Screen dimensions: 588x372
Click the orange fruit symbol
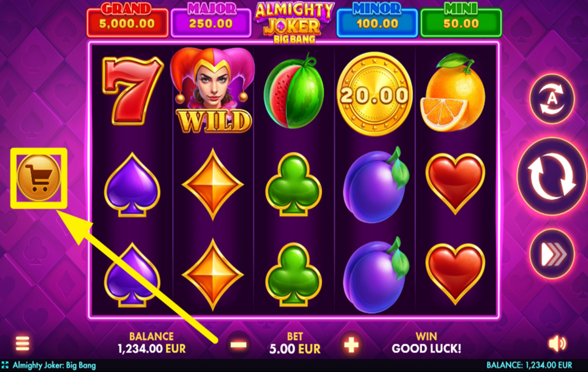point(453,92)
